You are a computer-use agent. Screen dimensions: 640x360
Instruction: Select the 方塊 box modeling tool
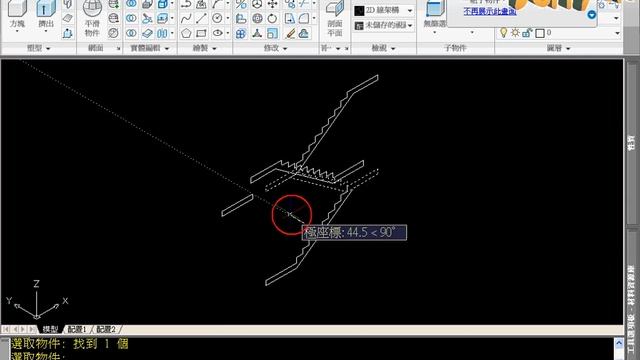[x=17, y=14]
